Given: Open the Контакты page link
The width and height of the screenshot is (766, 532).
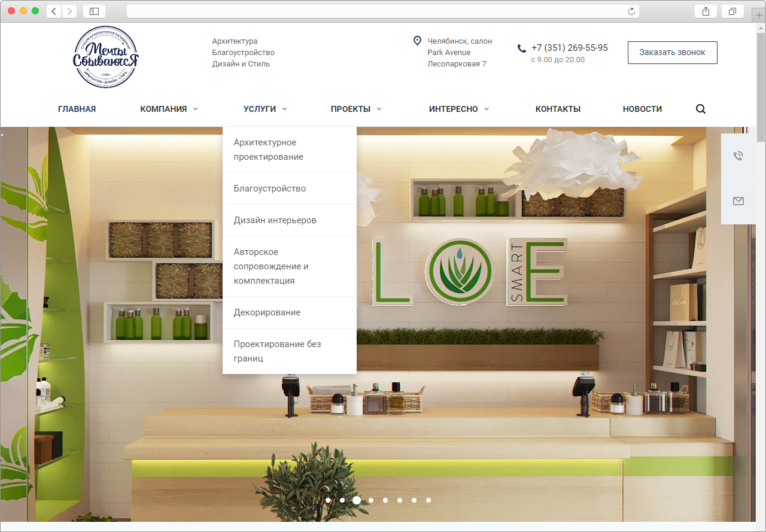Looking at the screenshot, I should coord(558,109).
